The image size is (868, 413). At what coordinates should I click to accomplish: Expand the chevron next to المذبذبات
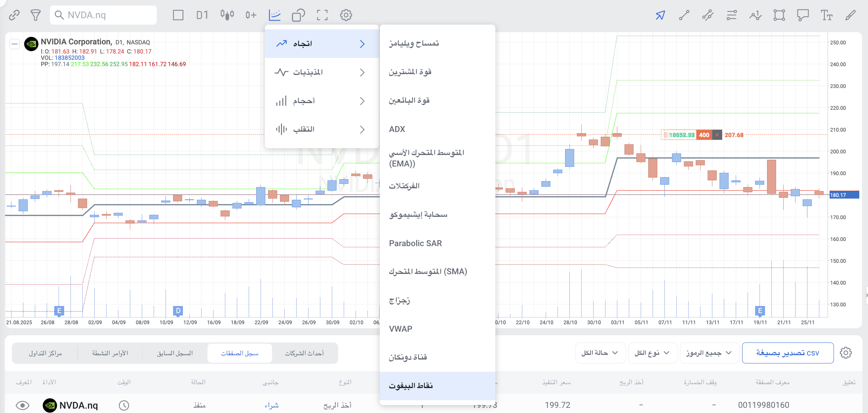[x=362, y=72]
